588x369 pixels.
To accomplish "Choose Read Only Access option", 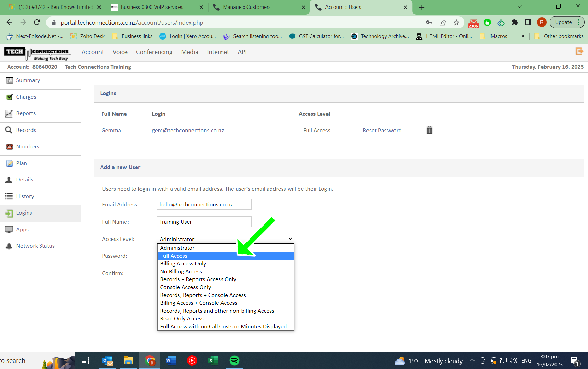I will [226, 319].
